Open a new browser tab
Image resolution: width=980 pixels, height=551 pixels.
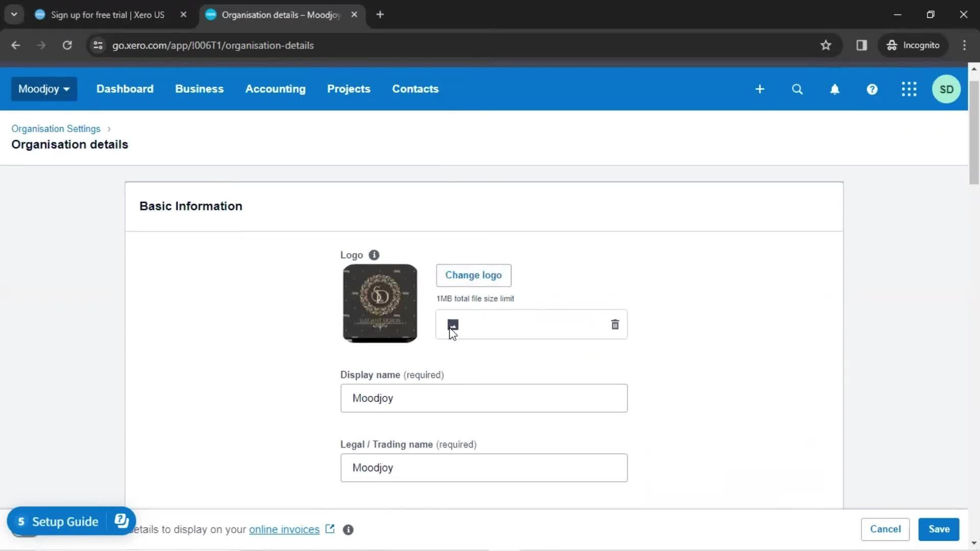click(x=380, y=15)
